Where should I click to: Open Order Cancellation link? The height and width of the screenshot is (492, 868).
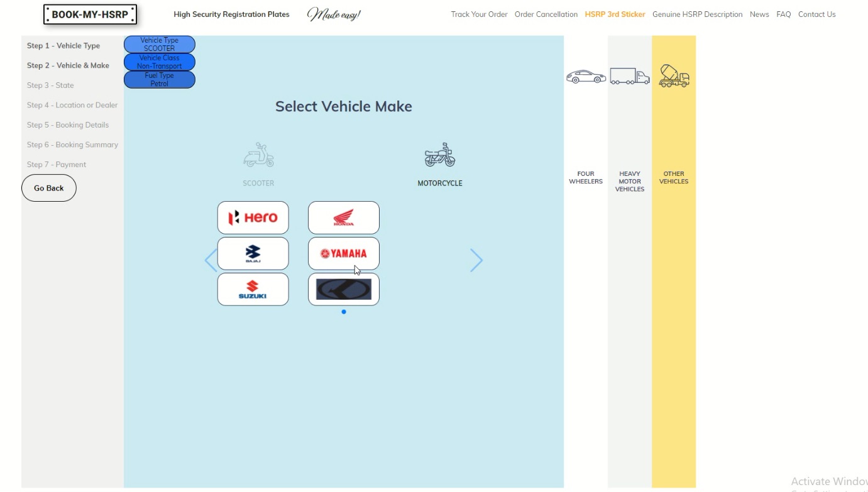[546, 14]
